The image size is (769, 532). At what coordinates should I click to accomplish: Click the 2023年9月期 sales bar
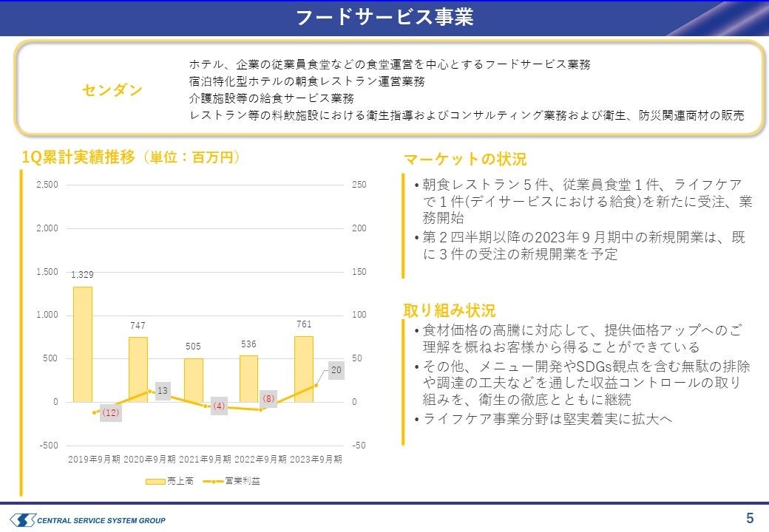click(x=304, y=369)
